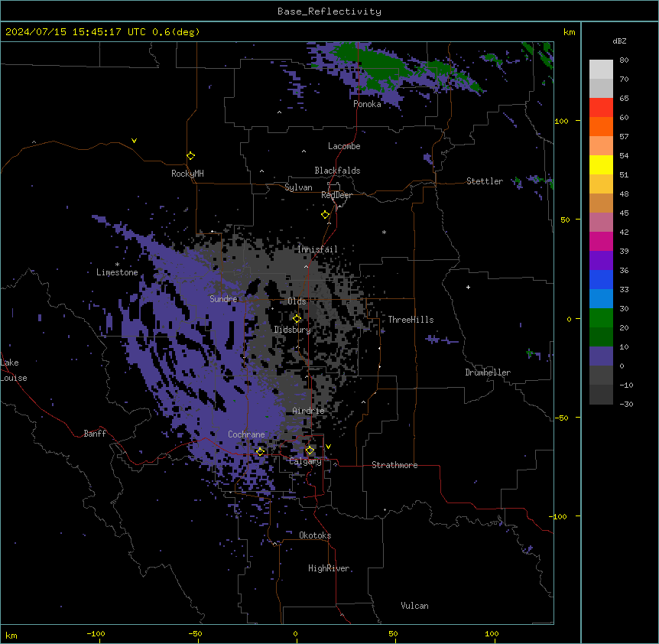Click the 80 value in the dBZ legend
The width and height of the screenshot is (659, 644).
pos(624,60)
